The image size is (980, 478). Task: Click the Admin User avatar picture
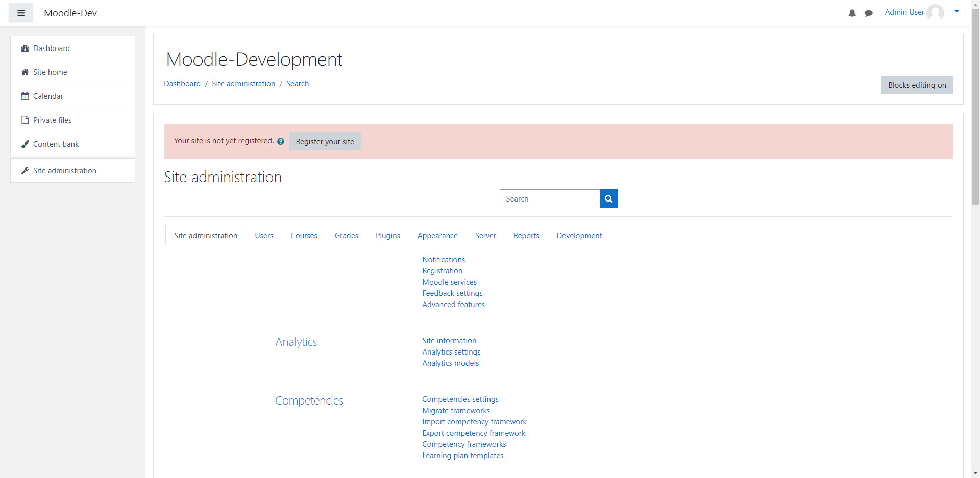[x=935, y=12]
